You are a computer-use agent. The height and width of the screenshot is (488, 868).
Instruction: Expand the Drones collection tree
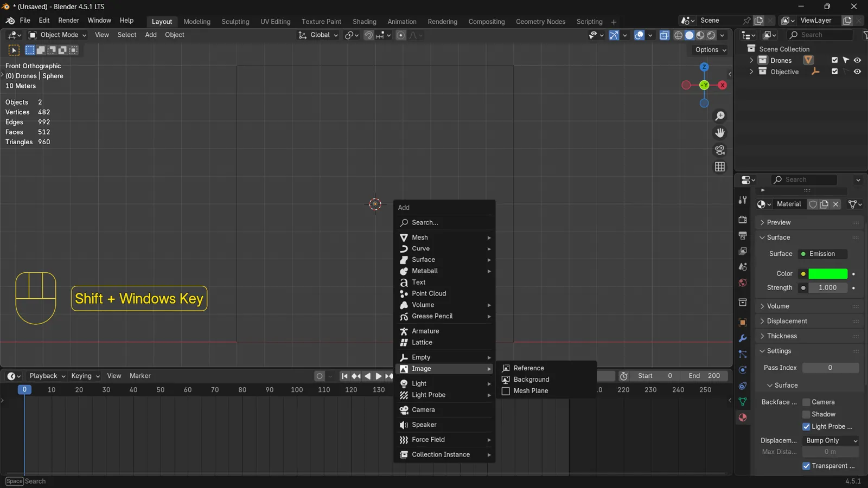click(x=751, y=60)
